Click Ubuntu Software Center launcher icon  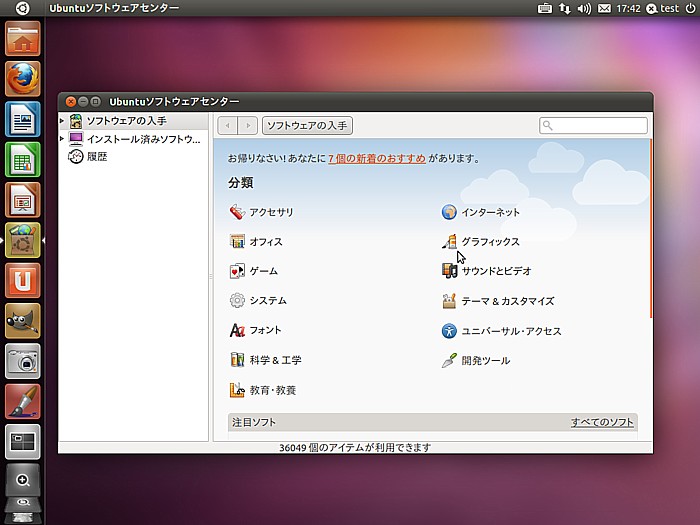click(x=23, y=240)
